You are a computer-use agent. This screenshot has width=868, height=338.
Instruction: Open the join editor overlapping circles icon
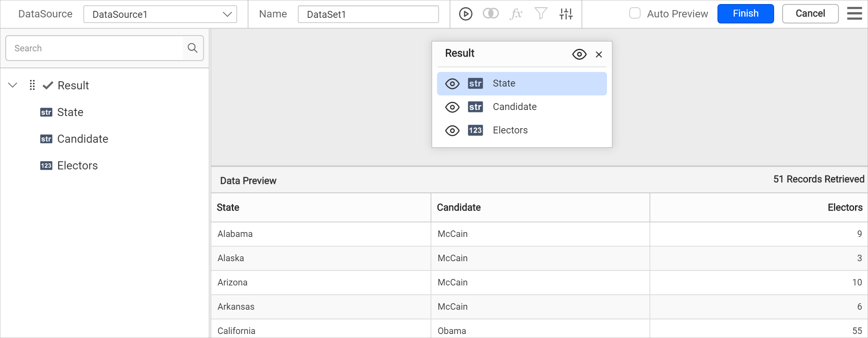(x=490, y=14)
